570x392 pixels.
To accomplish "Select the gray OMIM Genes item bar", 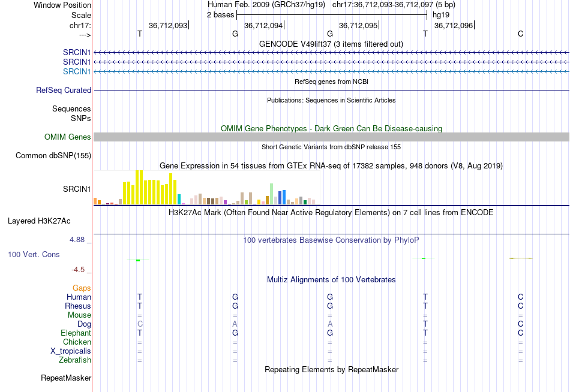I will (x=331, y=137).
